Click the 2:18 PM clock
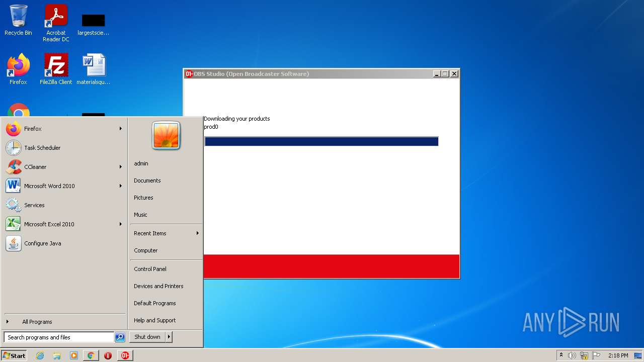This screenshot has height=362, width=644. (618, 355)
